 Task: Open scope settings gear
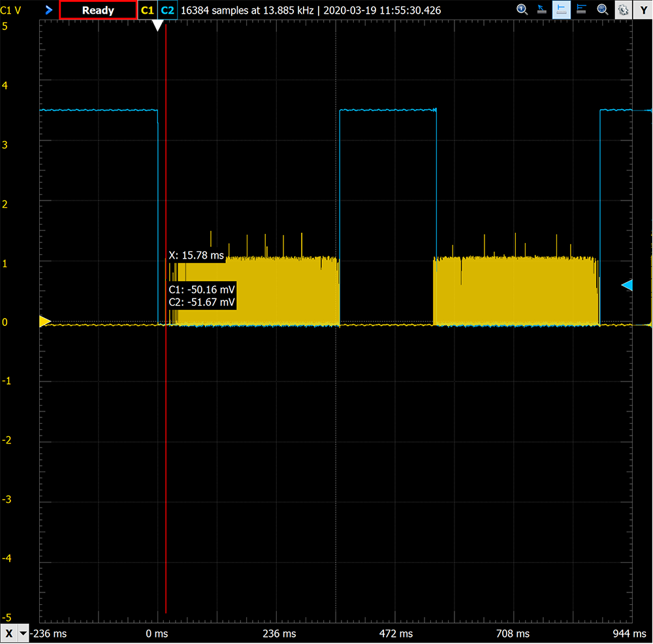(623, 10)
